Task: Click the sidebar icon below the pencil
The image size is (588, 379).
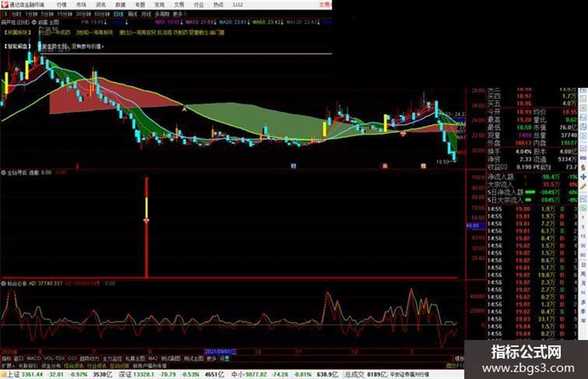Action: point(583,199)
